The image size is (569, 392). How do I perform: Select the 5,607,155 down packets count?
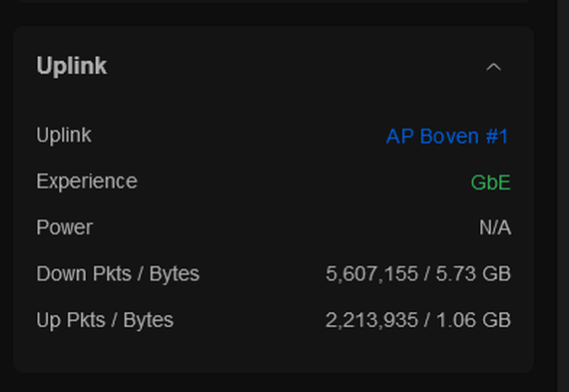click(371, 273)
